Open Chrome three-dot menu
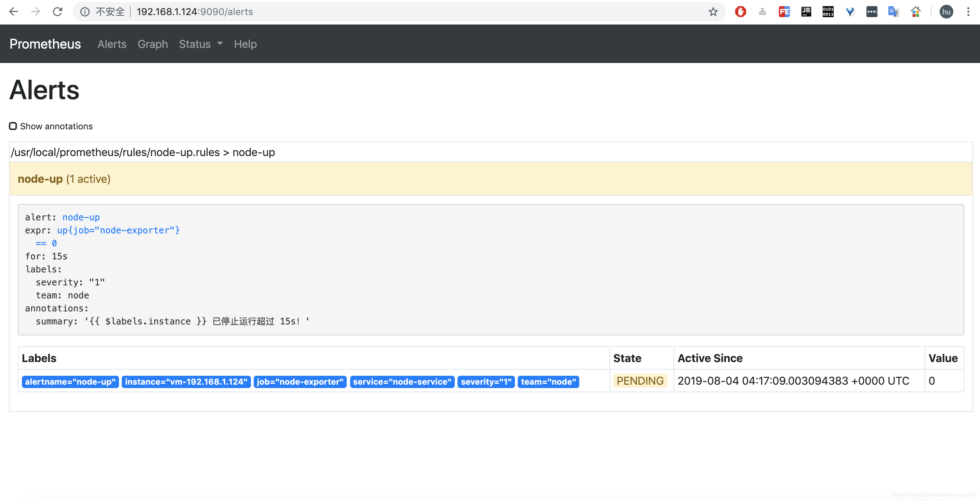The image size is (980, 501). (x=968, y=12)
